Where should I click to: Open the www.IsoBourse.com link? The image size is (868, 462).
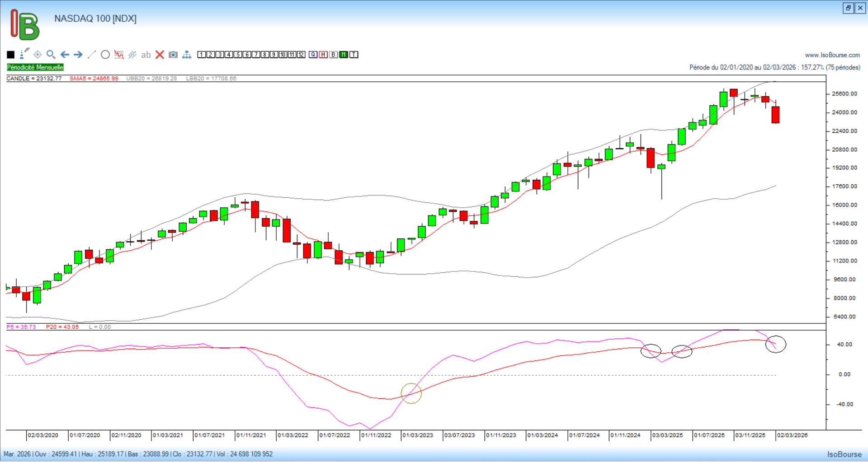click(832, 55)
